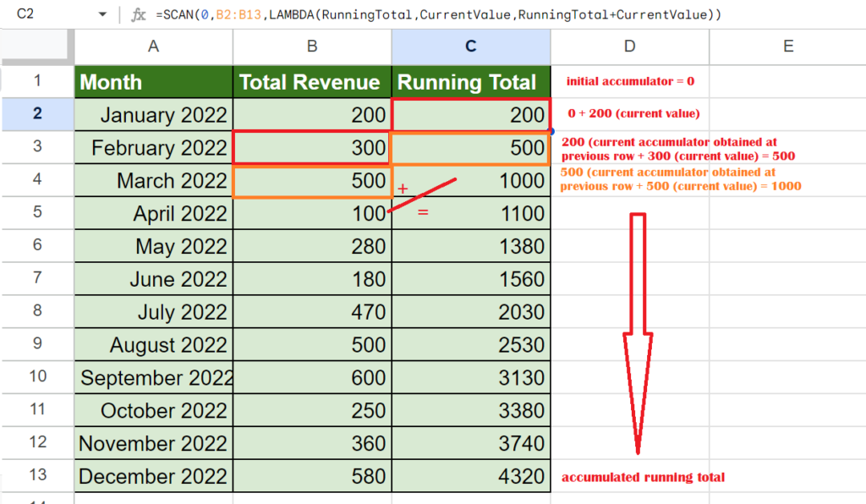
Task: Click the large red down arrow
Action: (637, 338)
